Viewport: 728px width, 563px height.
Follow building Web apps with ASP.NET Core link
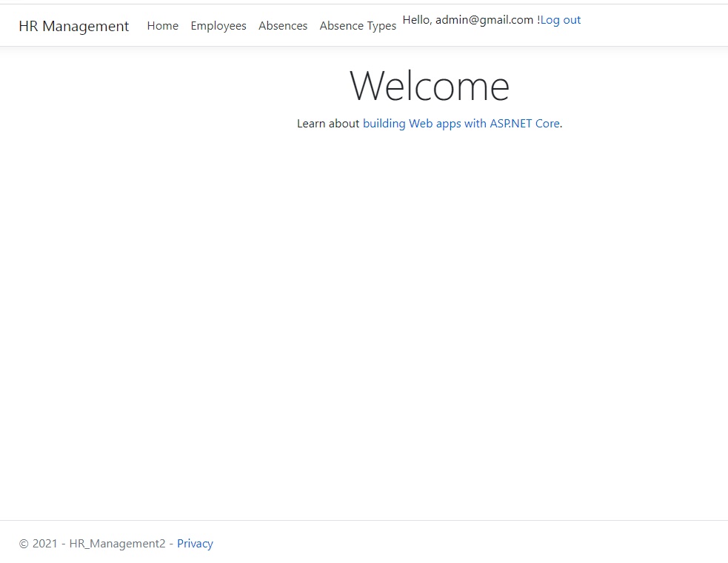click(x=461, y=124)
